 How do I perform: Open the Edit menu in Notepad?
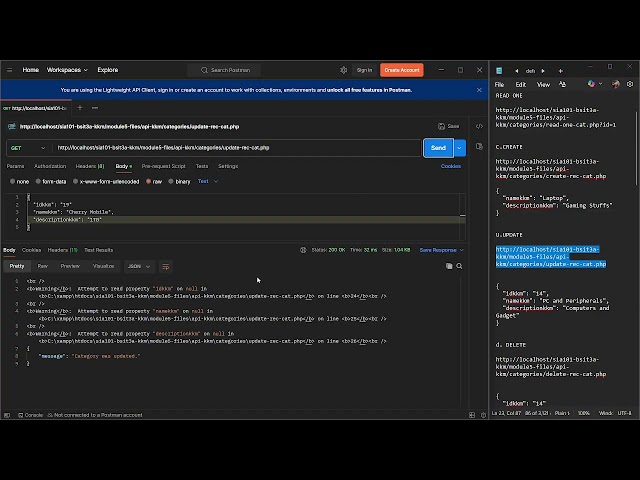click(521, 84)
